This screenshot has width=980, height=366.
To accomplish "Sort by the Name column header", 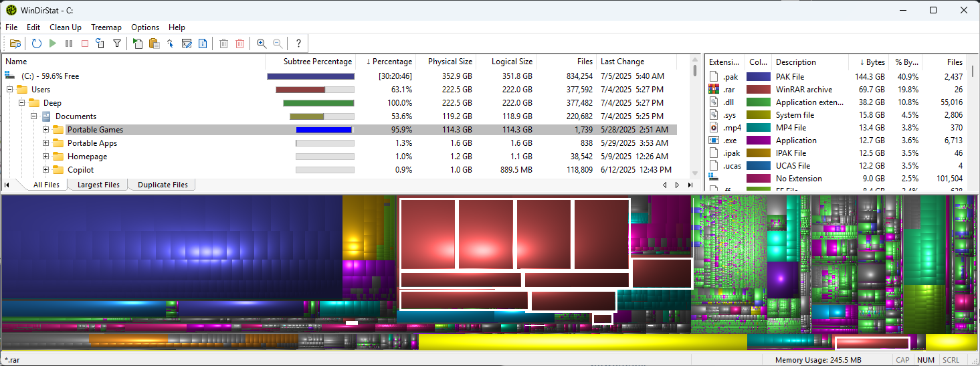I will 134,62.
